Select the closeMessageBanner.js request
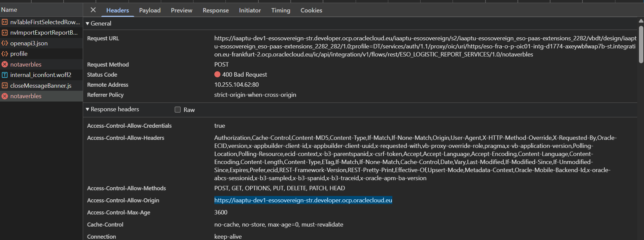 pos(41,86)
